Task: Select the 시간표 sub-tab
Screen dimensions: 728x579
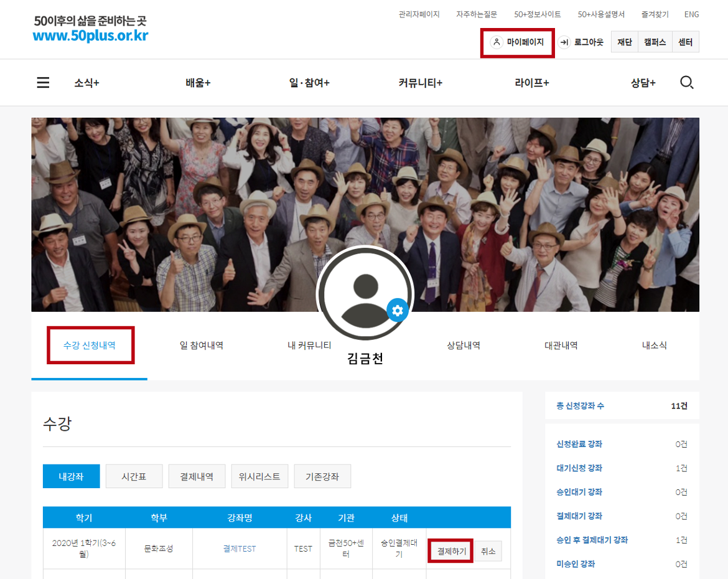Action: [134, 476]
